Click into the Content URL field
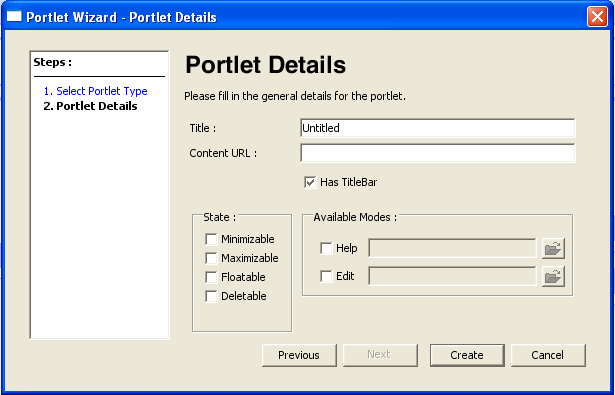The height and width of the screenshot is (395, 615). (437, 153)
